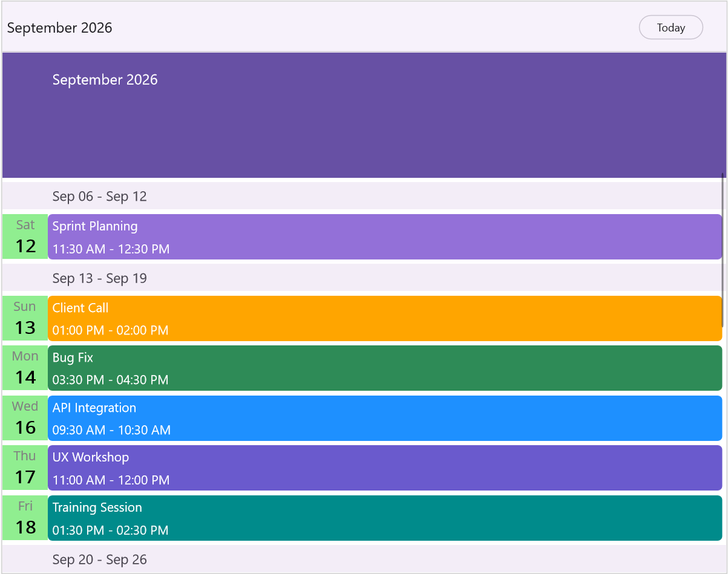
Task: Select the Fri 18 date cell
Action: (25, 518)
